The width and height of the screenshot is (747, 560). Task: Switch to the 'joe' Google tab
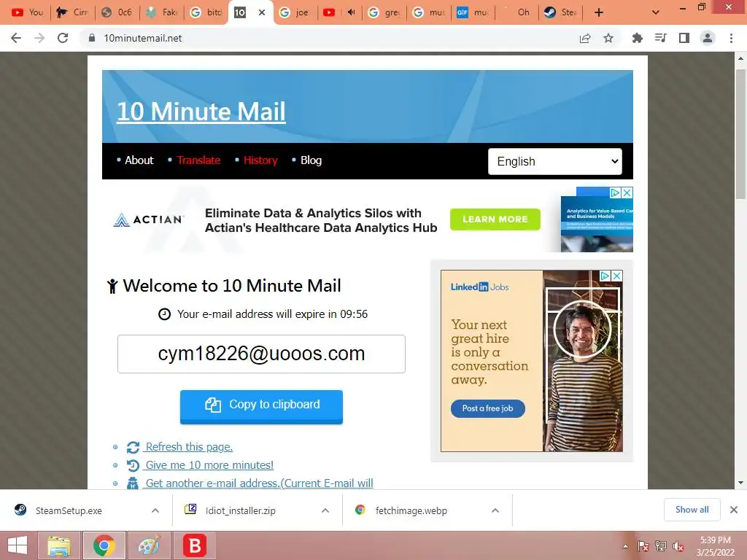click(295, 12)
